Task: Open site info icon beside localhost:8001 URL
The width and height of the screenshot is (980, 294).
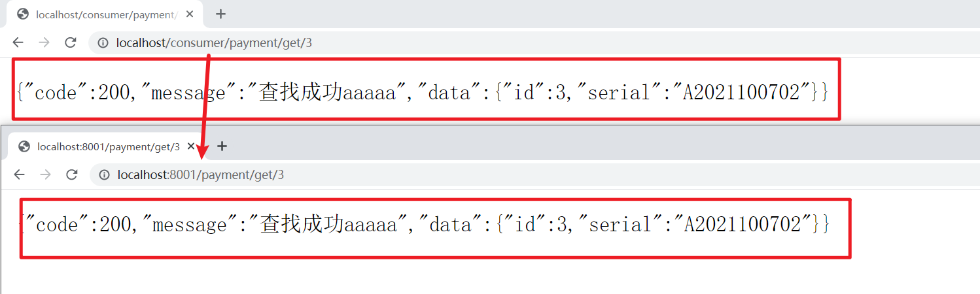Action: [x=104, y=175]
